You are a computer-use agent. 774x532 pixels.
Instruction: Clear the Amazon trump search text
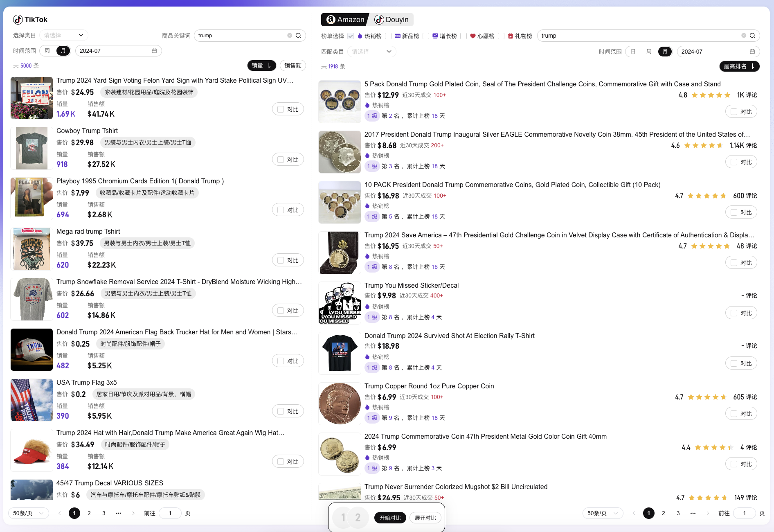coord(744,36)
